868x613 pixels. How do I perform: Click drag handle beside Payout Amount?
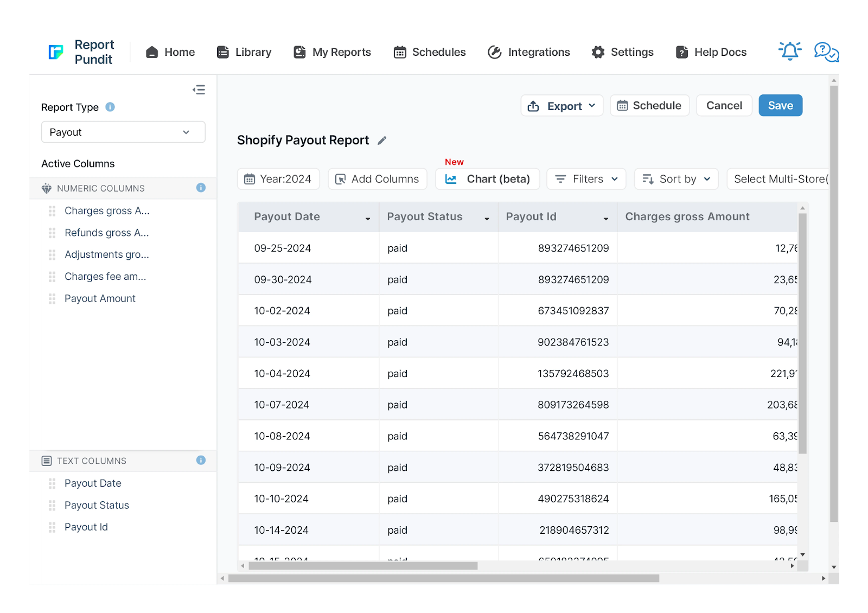(52, 298)
